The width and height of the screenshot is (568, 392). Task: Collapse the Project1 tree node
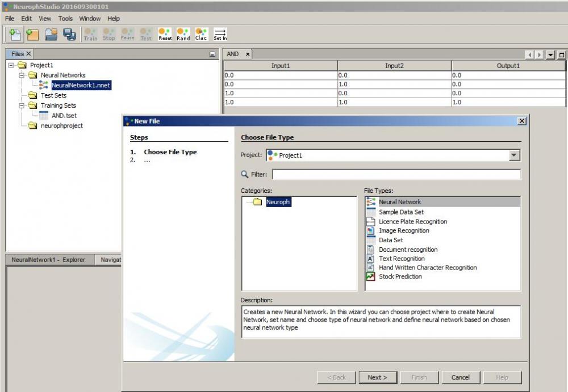(x=11, y=65)
